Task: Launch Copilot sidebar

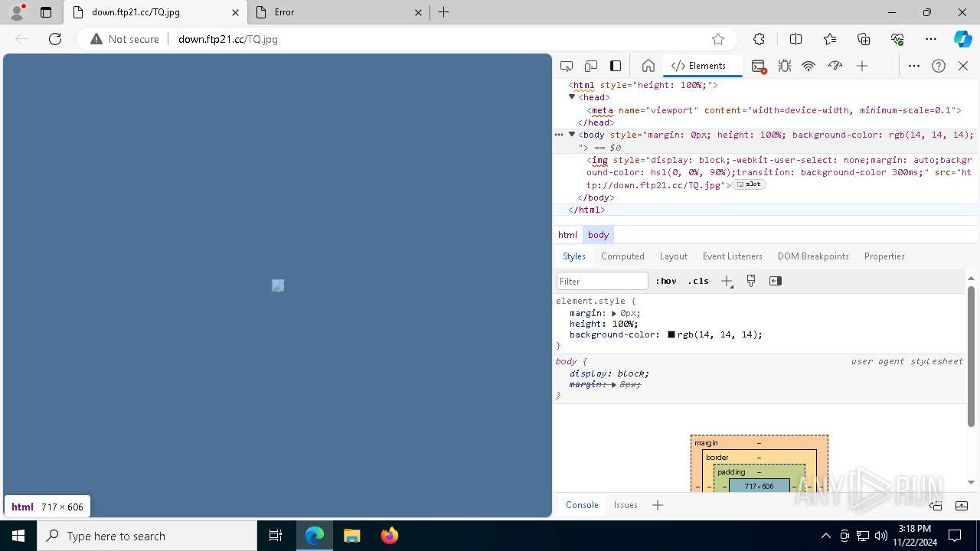Action: tap(962, 39)
